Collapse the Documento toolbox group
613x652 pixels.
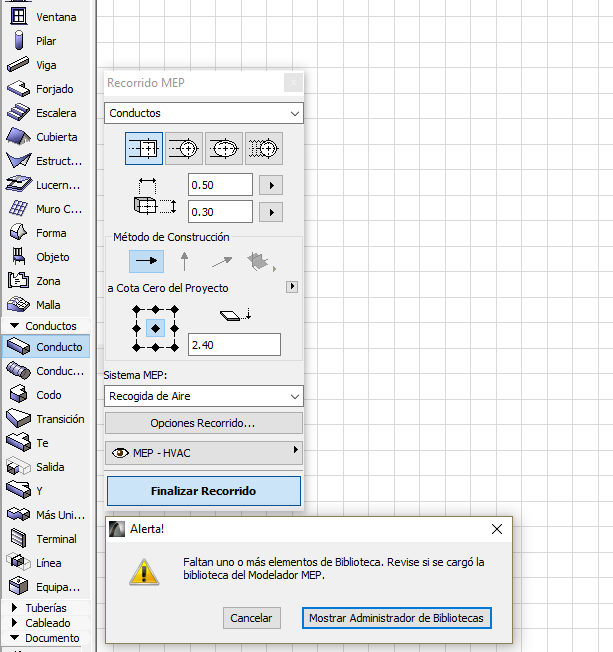15,637
